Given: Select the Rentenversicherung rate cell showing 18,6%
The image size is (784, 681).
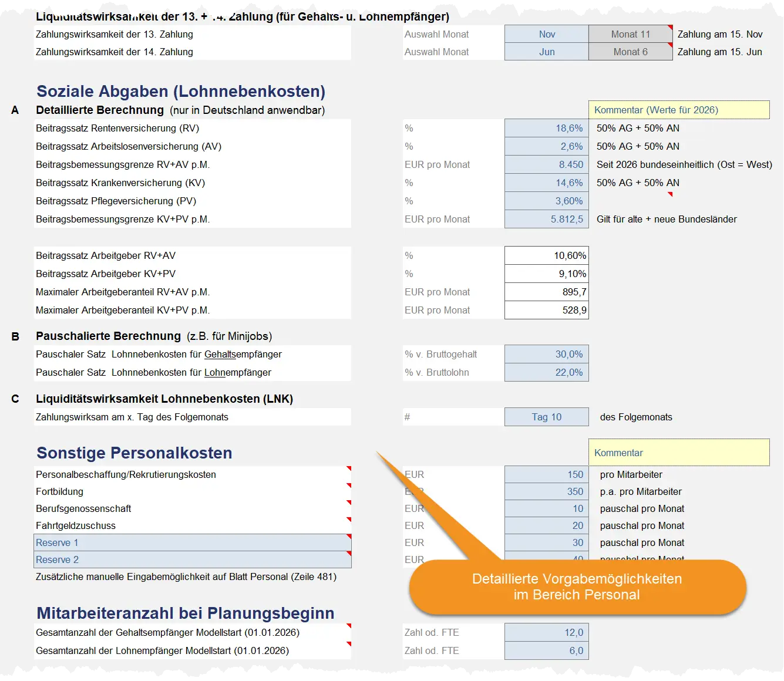Looking at the screenshot, I should click(x=546, y=128).
